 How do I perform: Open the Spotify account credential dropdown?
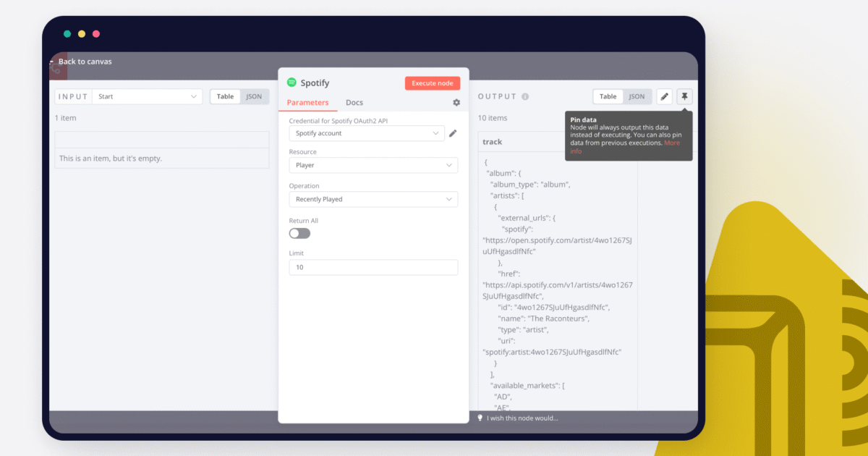point(367,133)
